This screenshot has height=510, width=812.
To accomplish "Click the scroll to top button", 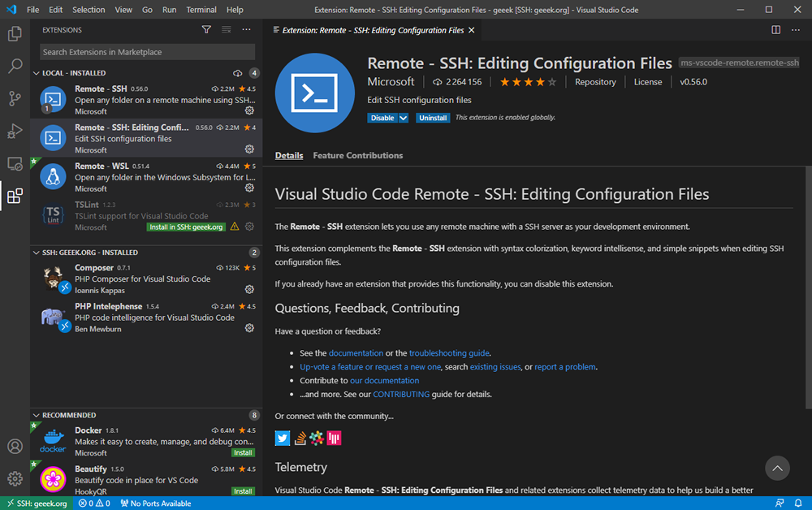I will [x=777, y=468].
